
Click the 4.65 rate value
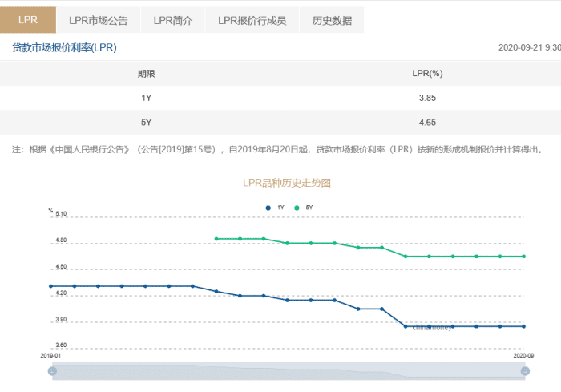426,123
